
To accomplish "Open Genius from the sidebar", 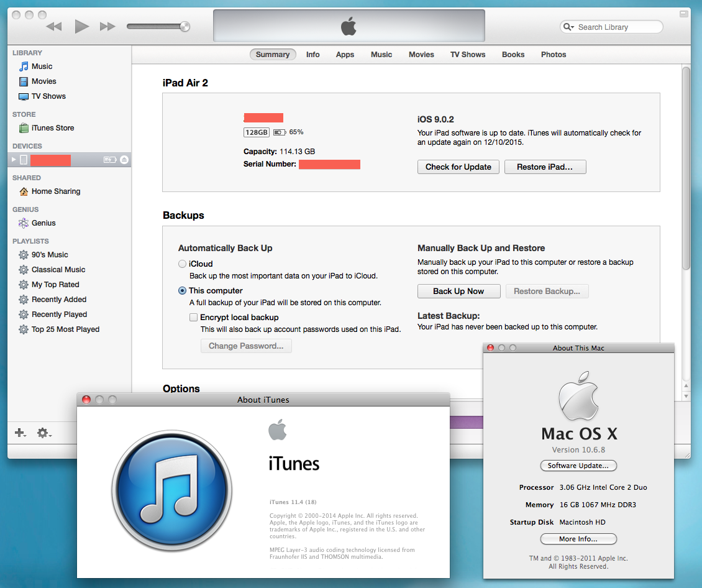I will 42,223.
